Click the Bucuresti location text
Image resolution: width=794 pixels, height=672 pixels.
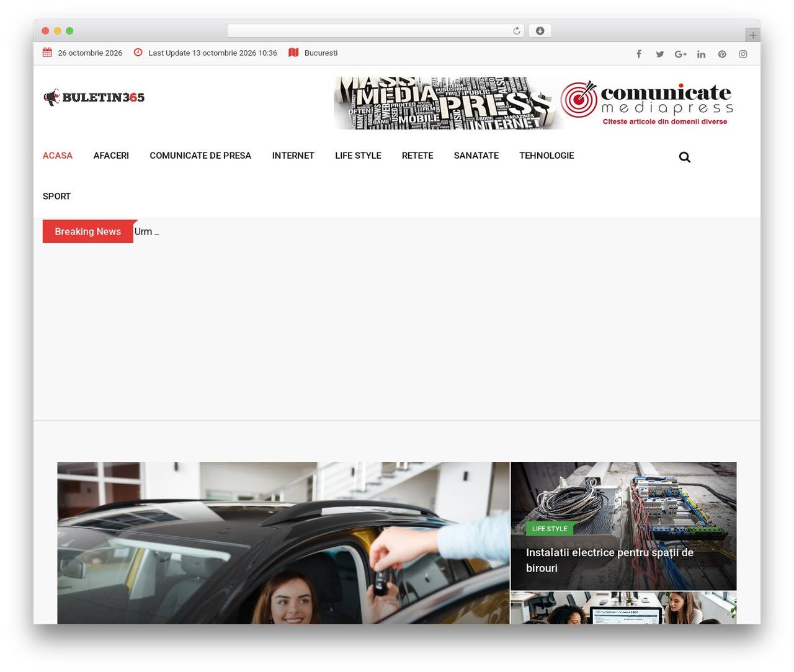pyautogui.click(x=321, y=53)
